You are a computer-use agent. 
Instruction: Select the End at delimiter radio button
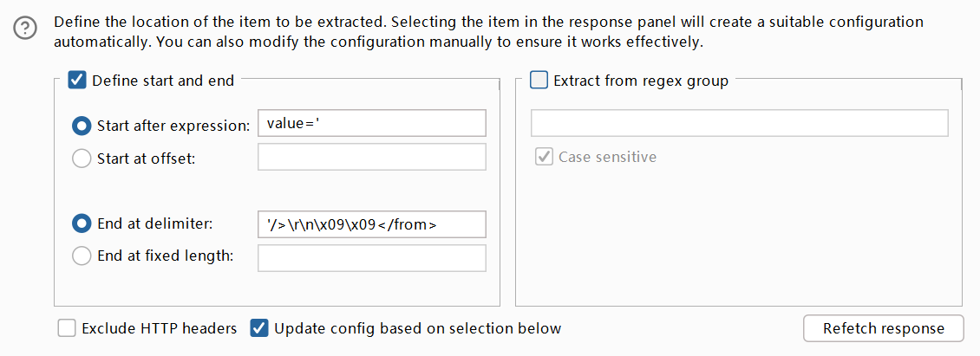point(82,223)
